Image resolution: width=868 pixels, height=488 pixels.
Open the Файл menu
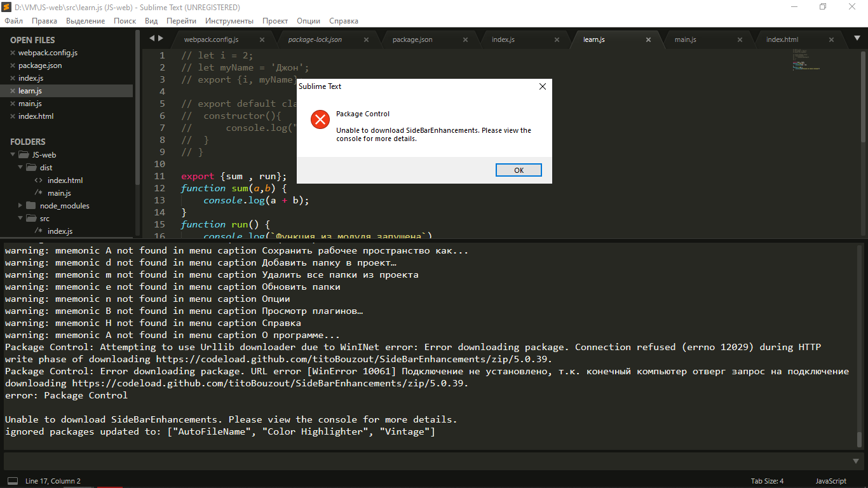coord(13,21)
